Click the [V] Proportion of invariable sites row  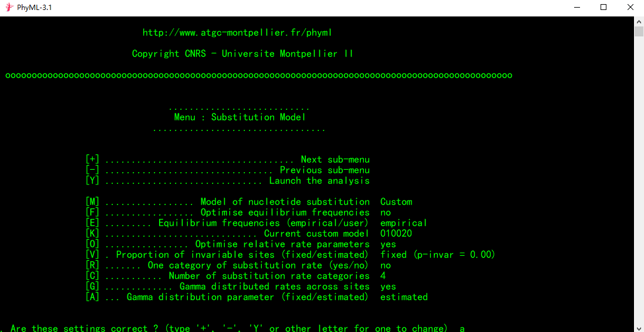[291, 255]
